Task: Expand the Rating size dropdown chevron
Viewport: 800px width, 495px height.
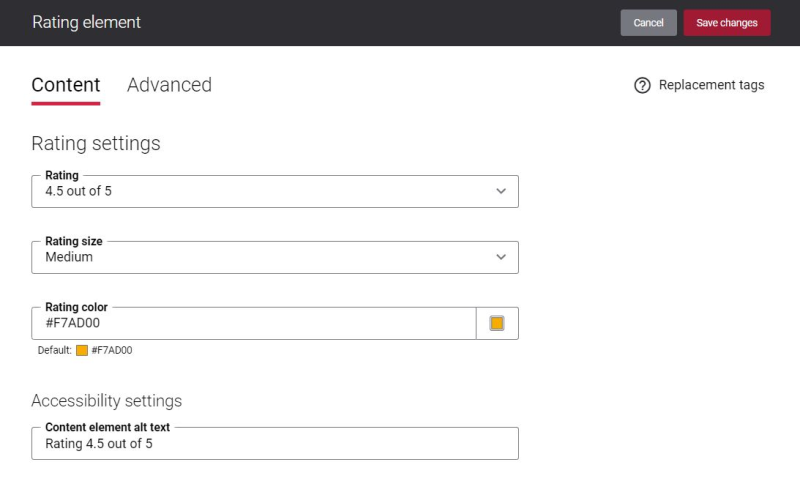Action: coord(501,257)
